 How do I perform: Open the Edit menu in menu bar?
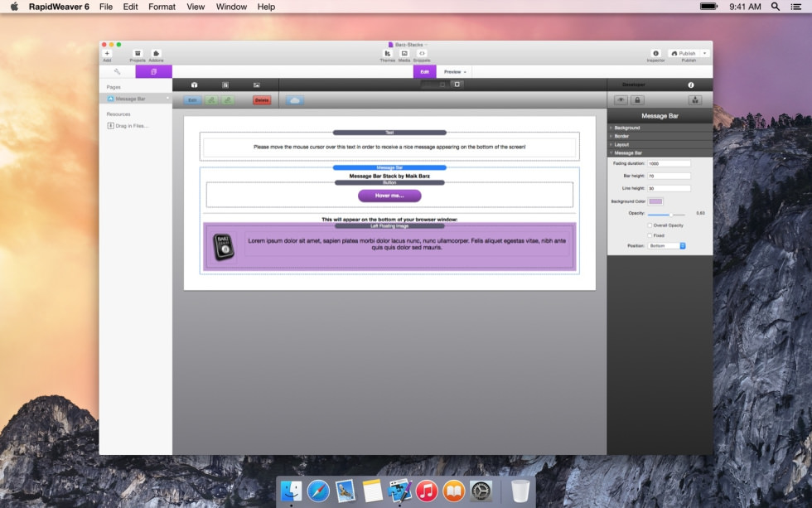(131, 7)
